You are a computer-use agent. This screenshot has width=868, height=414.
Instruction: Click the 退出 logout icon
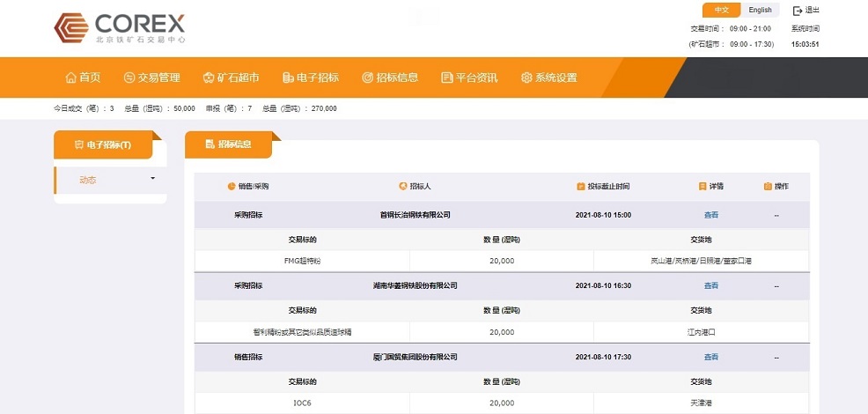pos(798,11)
